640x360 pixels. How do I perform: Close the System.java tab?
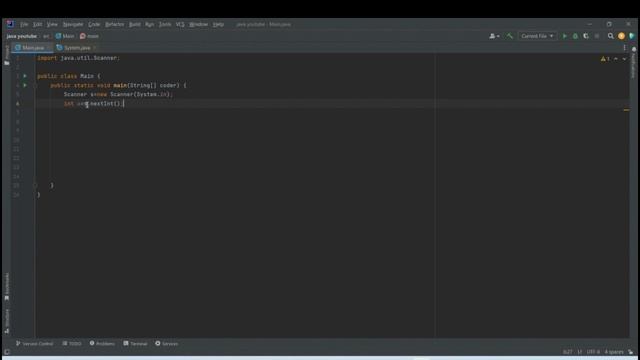(x=95, y=48)
